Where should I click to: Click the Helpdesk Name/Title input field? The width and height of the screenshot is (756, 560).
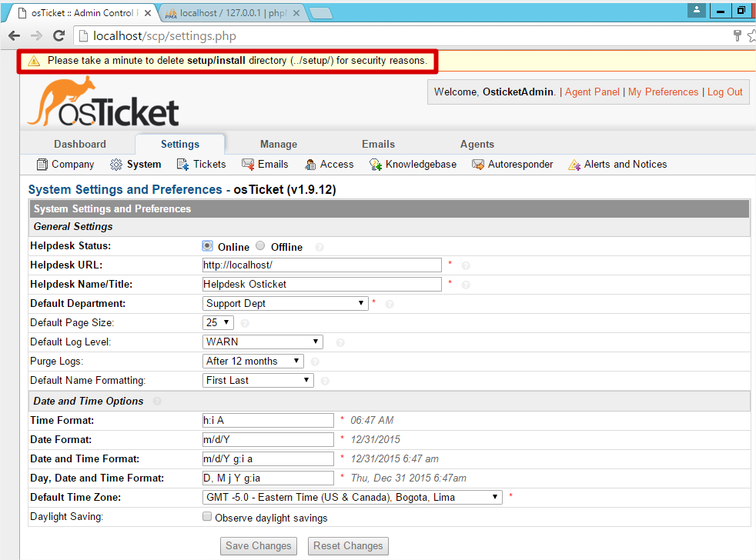coord(322,284)
